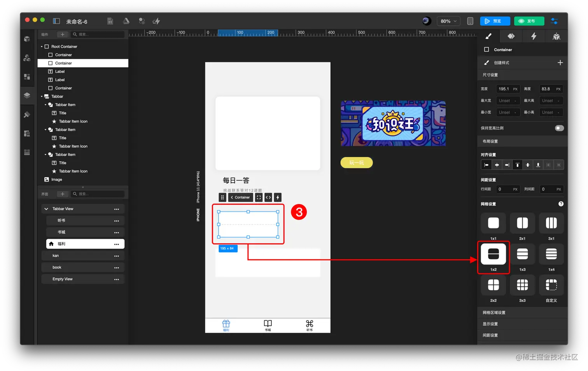Click the 宽度 195.1 input field

(507, 89)
